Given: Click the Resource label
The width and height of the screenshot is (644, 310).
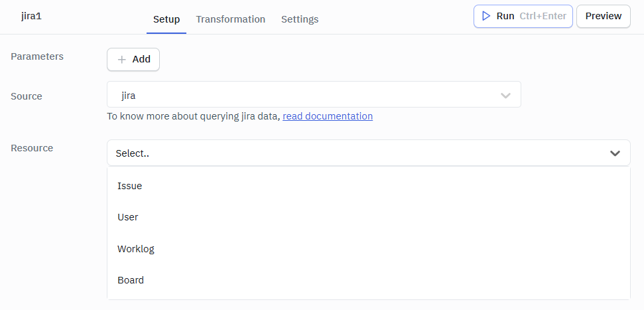Looking at the screenshot, I should coord(32,148).
